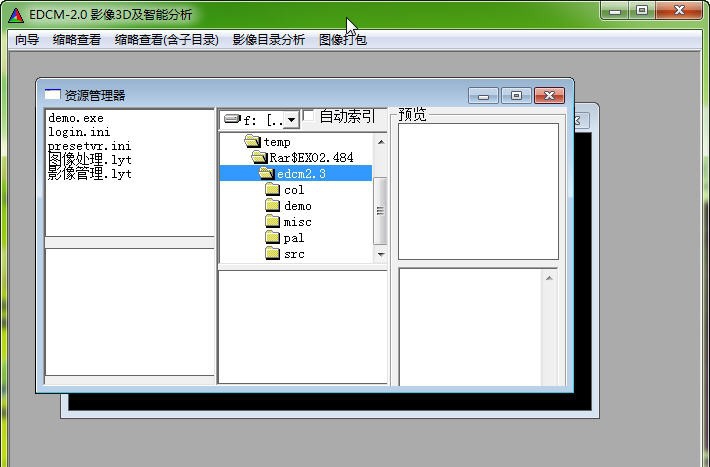Click the src folder icon
This screenshot has height=467, width=710.
(272, 253)
